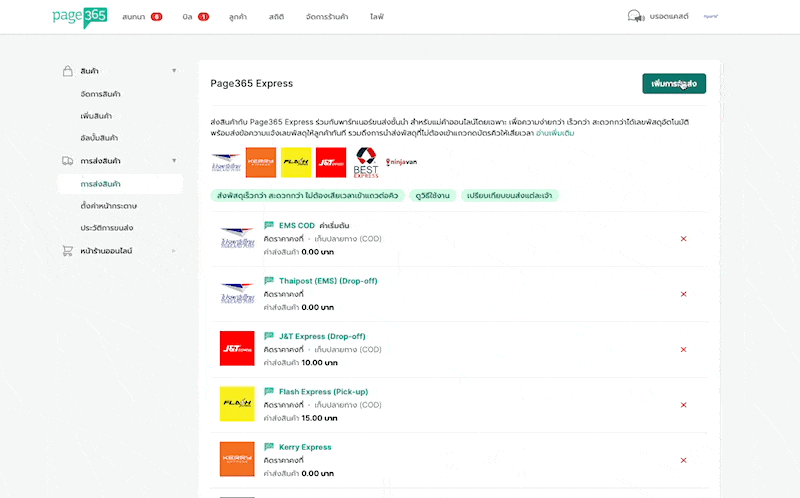Viewport: 800px width, 498px height.
Task: Click the delivery truck sidebar icon
Action: [68, 161]
